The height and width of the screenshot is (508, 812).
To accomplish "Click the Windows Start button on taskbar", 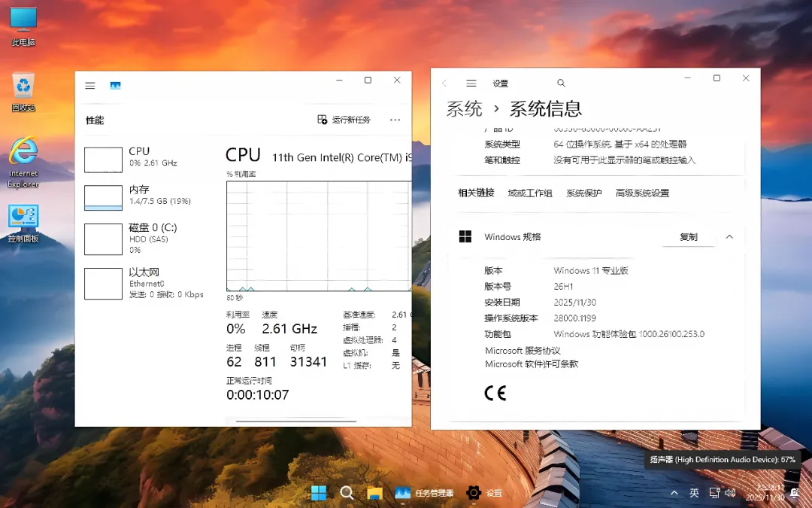I will click(x=319, y=492).
